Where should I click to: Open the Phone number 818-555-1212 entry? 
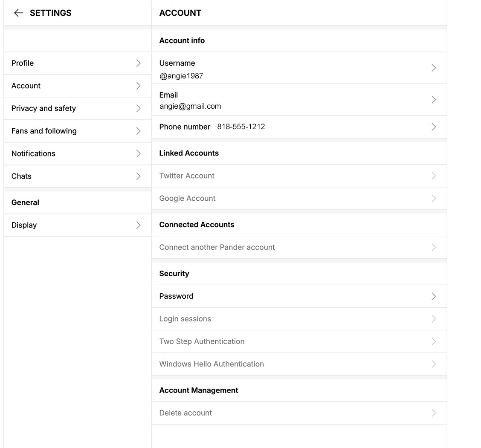click(298, 127)
